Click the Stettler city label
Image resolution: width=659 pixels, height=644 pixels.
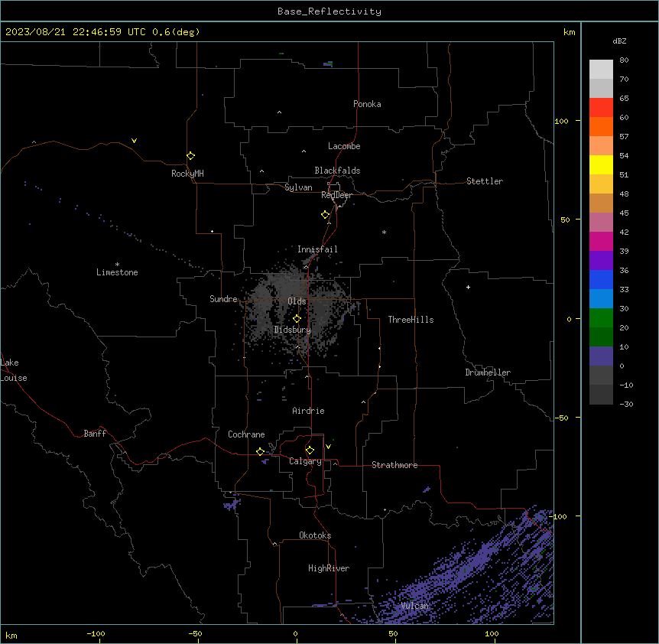484,181
